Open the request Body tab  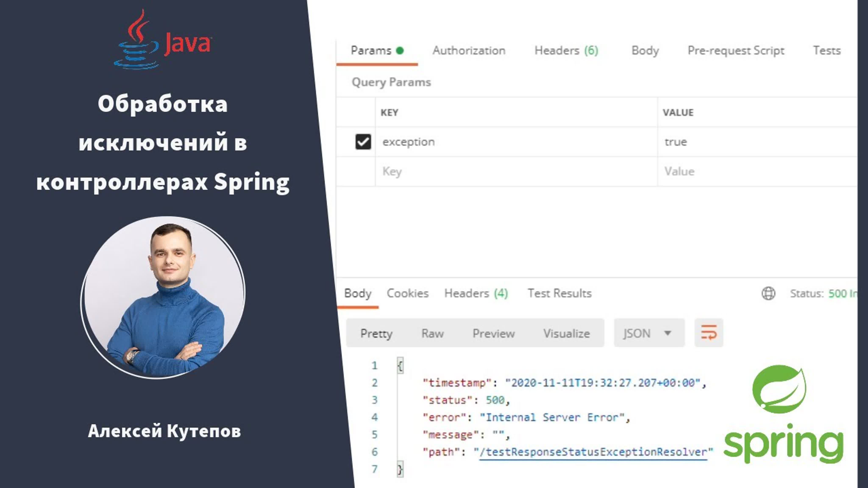click(645, 51)
